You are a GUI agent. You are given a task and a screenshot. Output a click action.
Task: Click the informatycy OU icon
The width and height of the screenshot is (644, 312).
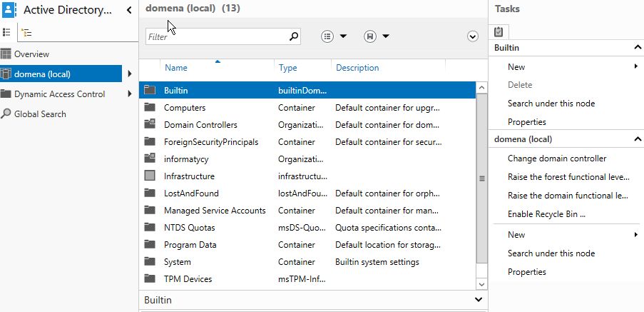coord(150,158)
